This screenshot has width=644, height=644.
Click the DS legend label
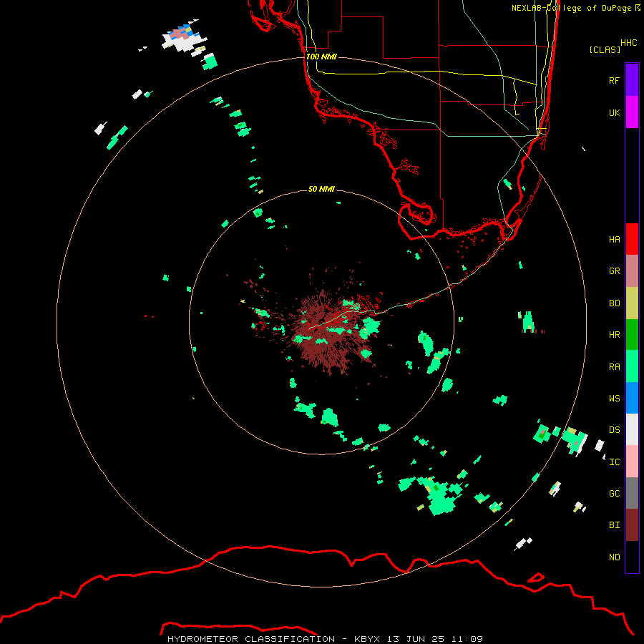point(614,429)
